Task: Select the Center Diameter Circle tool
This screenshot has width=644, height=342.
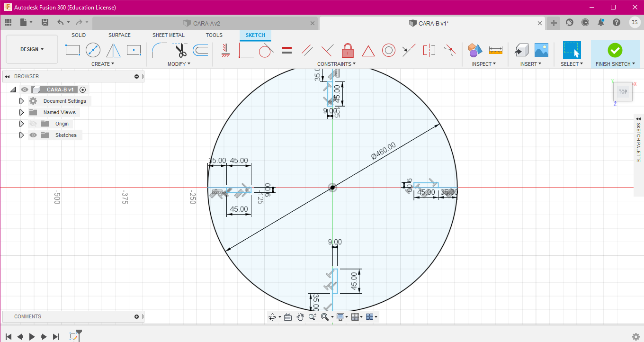Action: pos(93,50)
